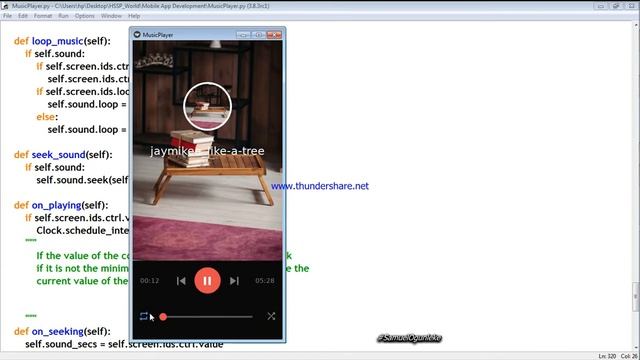The image size is (640, 360).
Task: Open the Help menu
Action: click(x=134, y=16)
